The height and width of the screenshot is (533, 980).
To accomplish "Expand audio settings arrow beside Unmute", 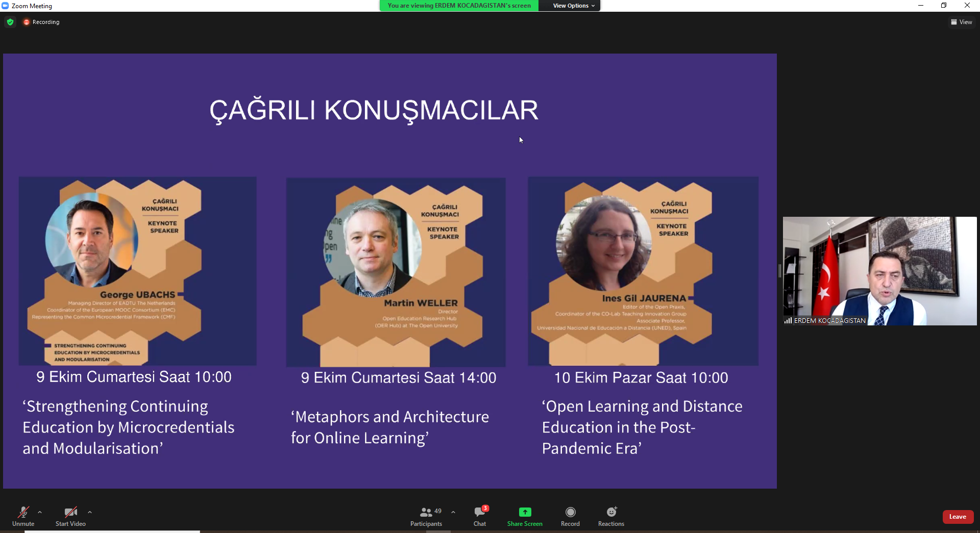I will [x=40, y=512].
